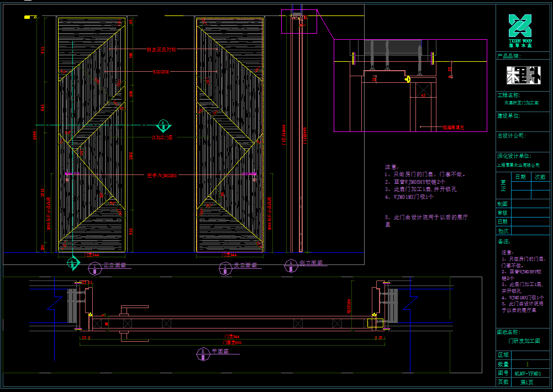This screenshot has height=392, width=553.
Task: Click the 日期 column header in revision table
Action: [x=520, y=177]
